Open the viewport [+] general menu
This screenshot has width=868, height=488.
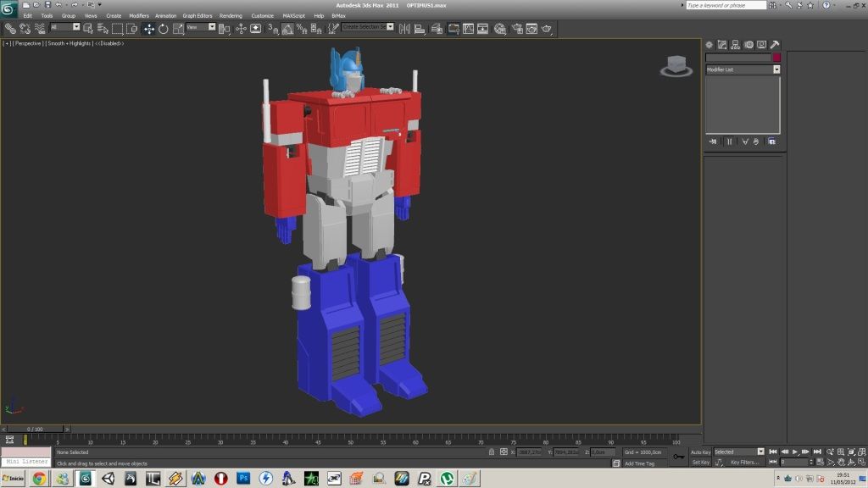(7, 43)
